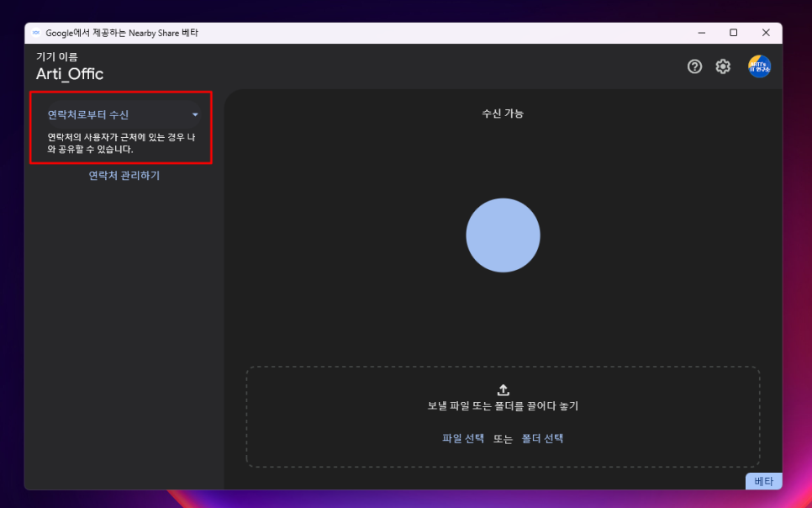The image size is (812, 508).
Task: Click the 기기 이름 label
Action: pyautogui.click(x=57, y=57)
